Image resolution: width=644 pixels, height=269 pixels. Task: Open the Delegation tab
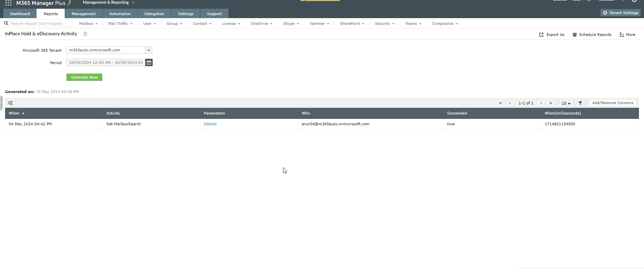(x=154, y=14)
